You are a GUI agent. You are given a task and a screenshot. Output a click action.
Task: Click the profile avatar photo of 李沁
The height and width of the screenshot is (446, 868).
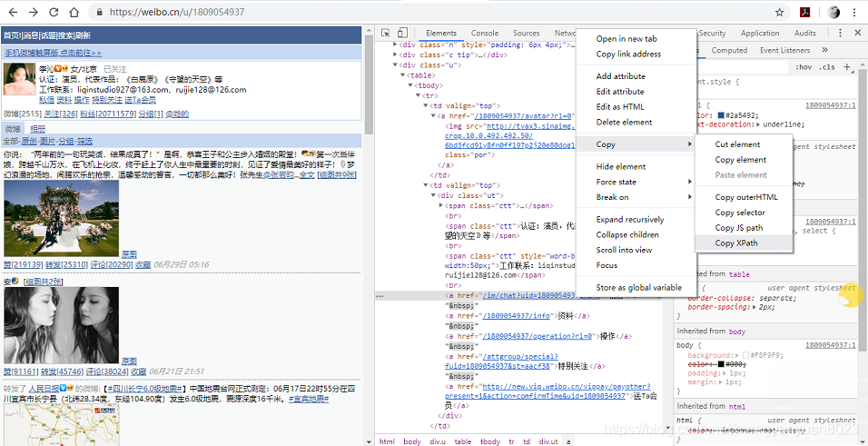click(x=20, y=79)
